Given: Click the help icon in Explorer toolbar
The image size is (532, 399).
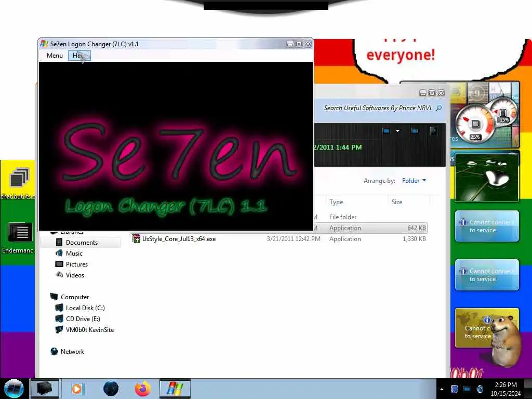Looking at the screenshot, I should pos(433,131).
